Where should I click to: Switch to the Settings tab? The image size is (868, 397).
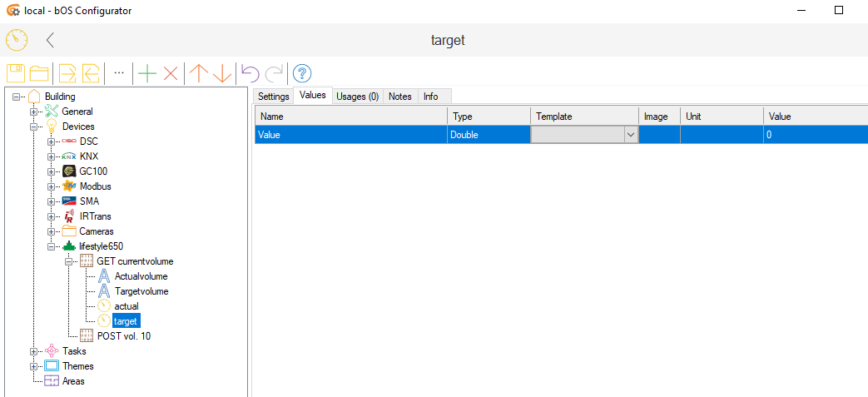(273, 97)
